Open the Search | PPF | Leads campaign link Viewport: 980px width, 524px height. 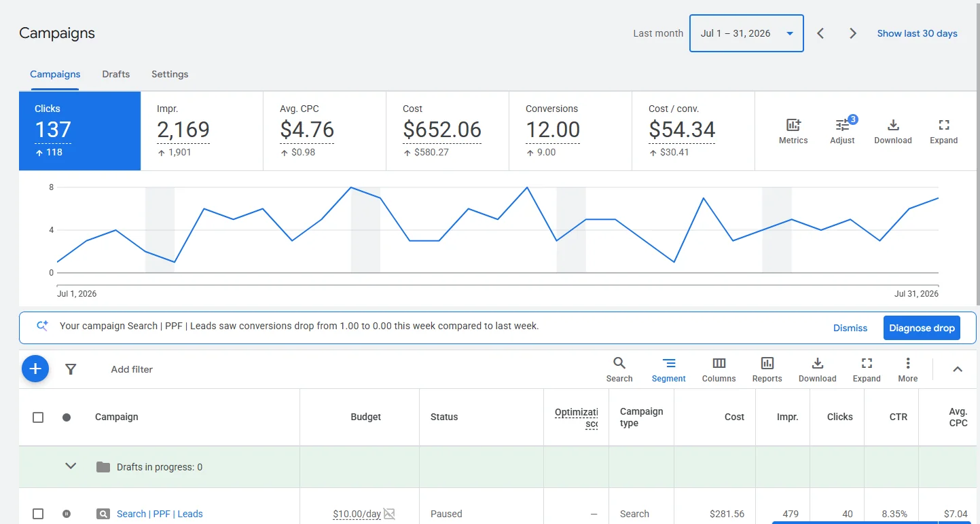[160, 514]
